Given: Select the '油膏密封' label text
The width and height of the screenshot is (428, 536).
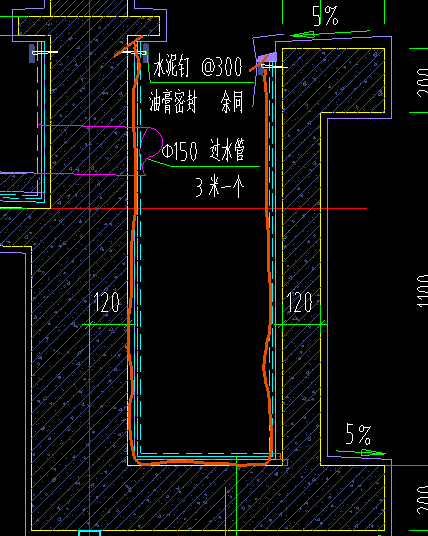Looking at the screenshot, I should [173, 102].
